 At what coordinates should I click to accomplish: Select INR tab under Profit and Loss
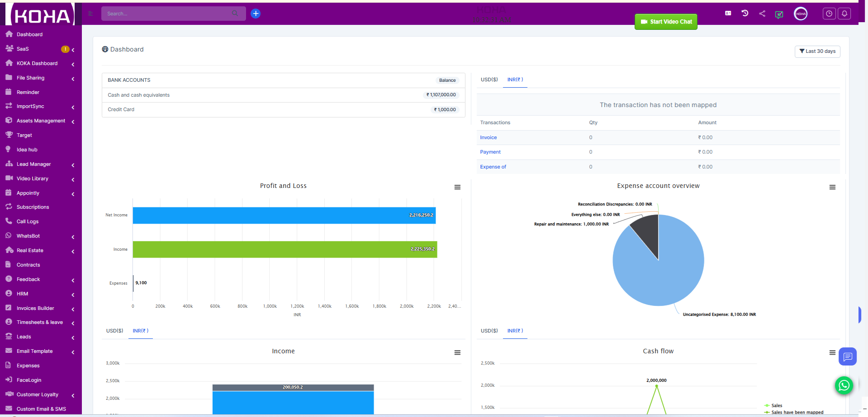140,331
